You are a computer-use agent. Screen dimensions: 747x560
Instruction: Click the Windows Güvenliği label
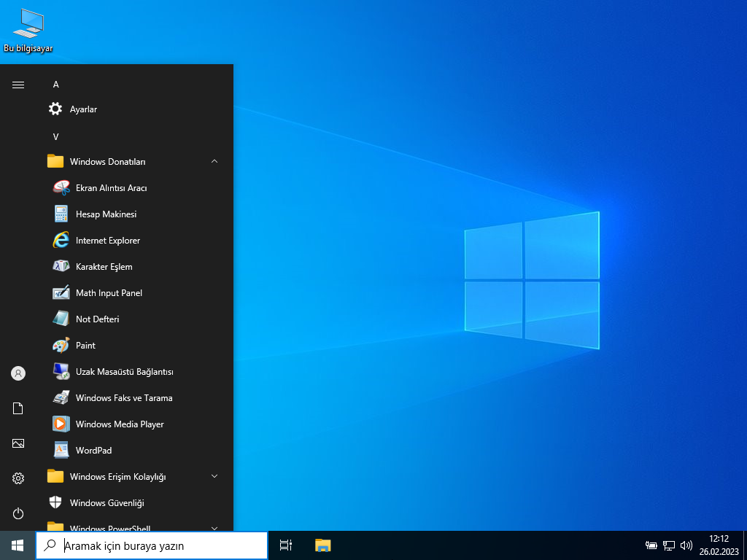107,503
